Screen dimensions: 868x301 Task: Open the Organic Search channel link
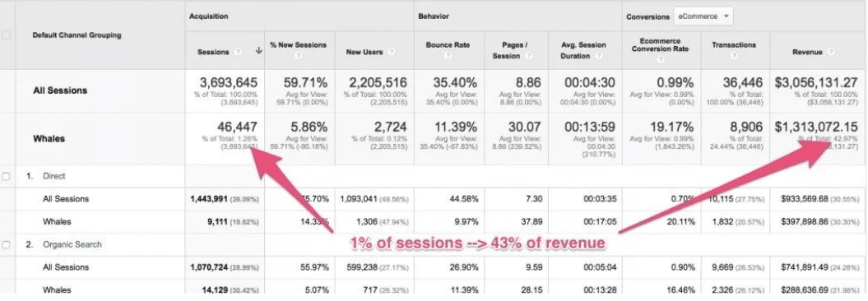coord(72,244)
